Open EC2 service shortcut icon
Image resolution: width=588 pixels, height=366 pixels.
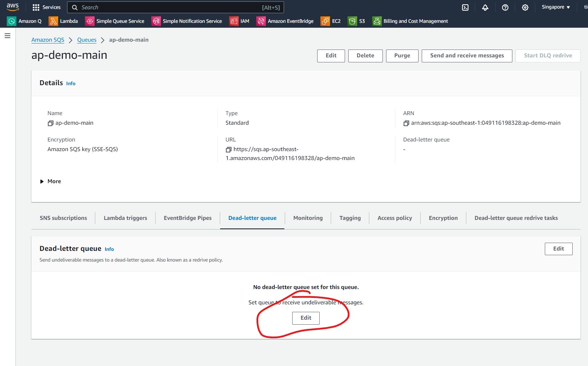[x=325, y=21]
